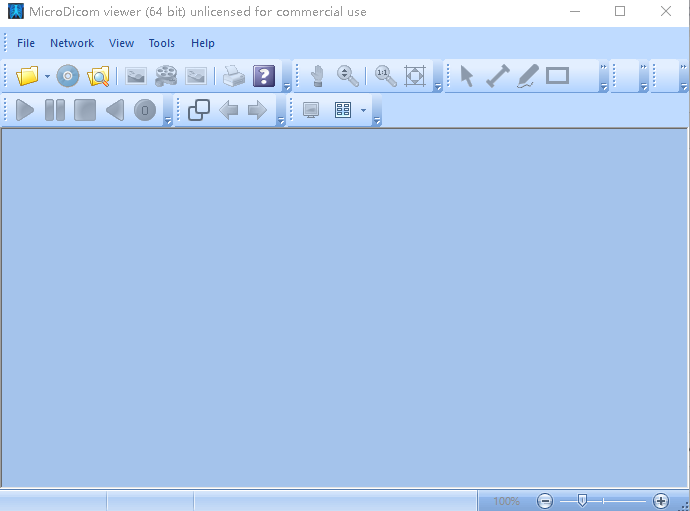Click the Fit to window icon
The image size is (690, 511).
(415, 76)
